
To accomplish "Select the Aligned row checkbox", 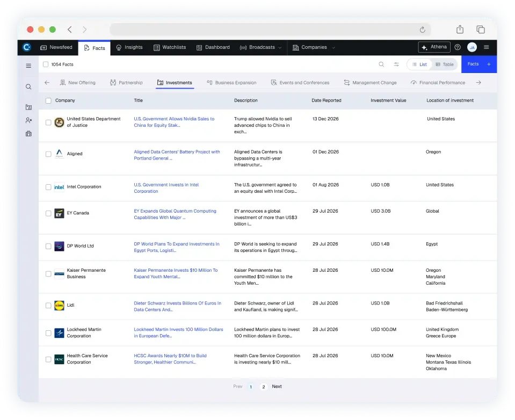I will (48, 154).
